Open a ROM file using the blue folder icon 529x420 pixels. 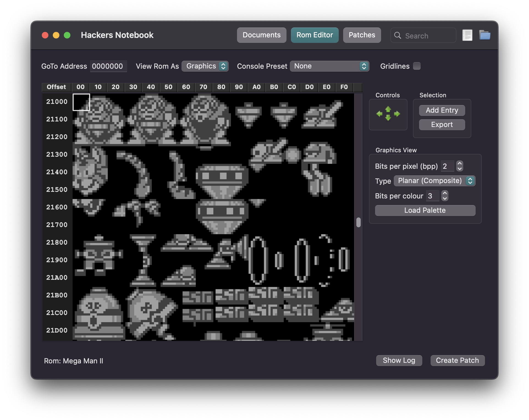pyautogui.click(x=485, y=35)
